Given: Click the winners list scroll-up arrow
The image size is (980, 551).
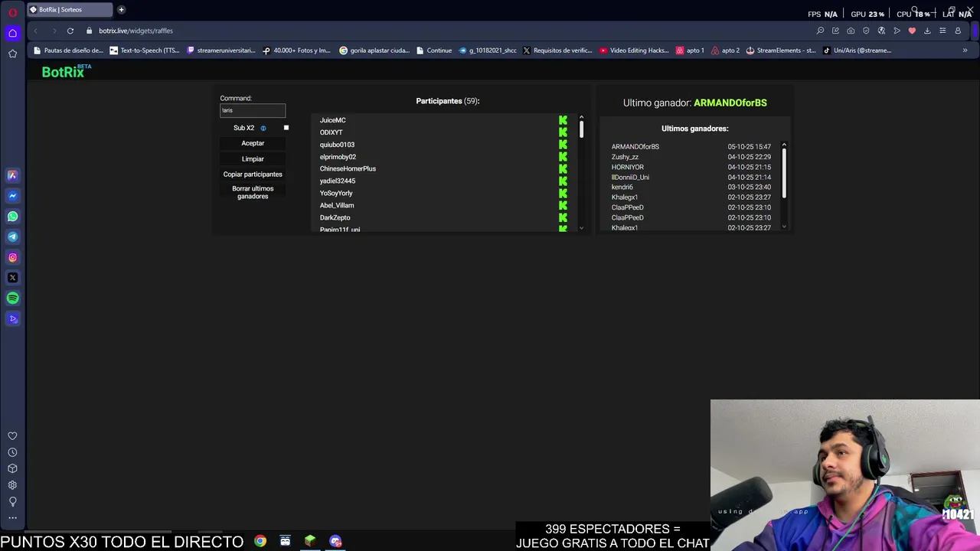Looking at the screenshot, I should [x=784, y=145].
